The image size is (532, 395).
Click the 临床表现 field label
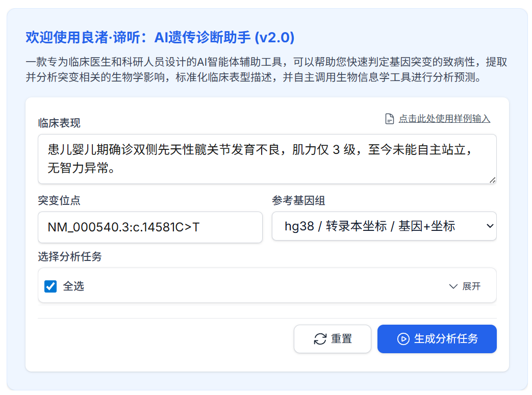point(59,123)
